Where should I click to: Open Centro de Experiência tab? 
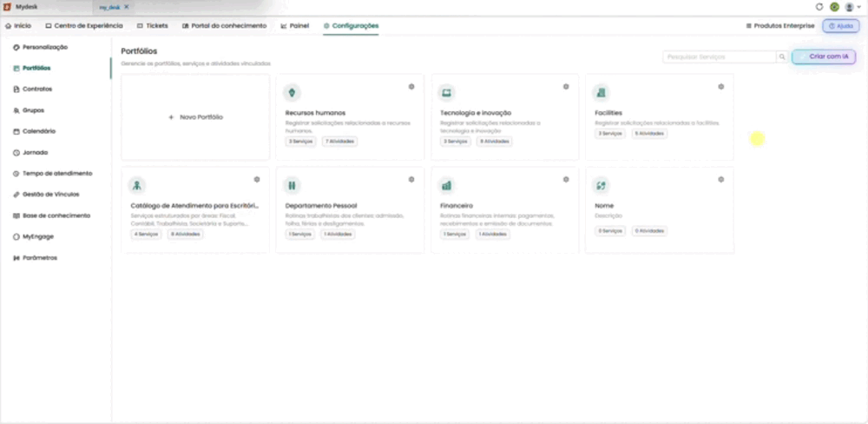(x=84, y=25)
